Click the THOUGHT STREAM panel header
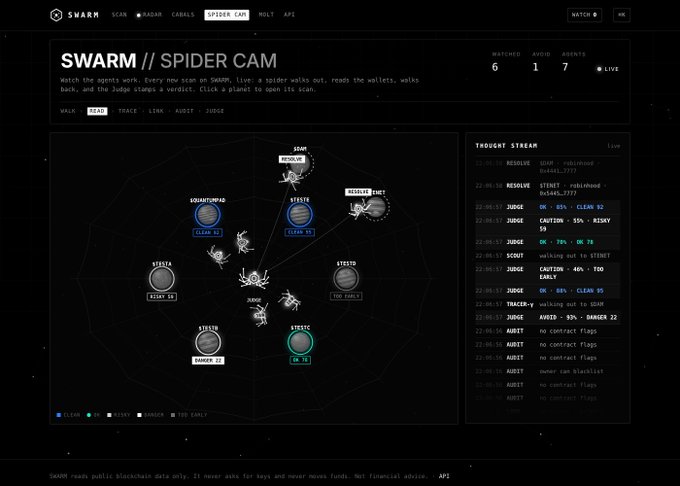 [x=506, y=146]
